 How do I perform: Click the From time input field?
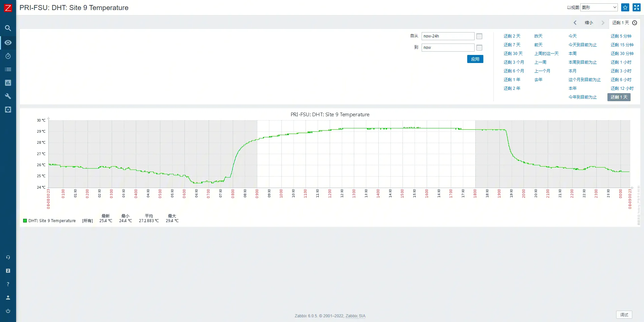(x=448, y=36)
